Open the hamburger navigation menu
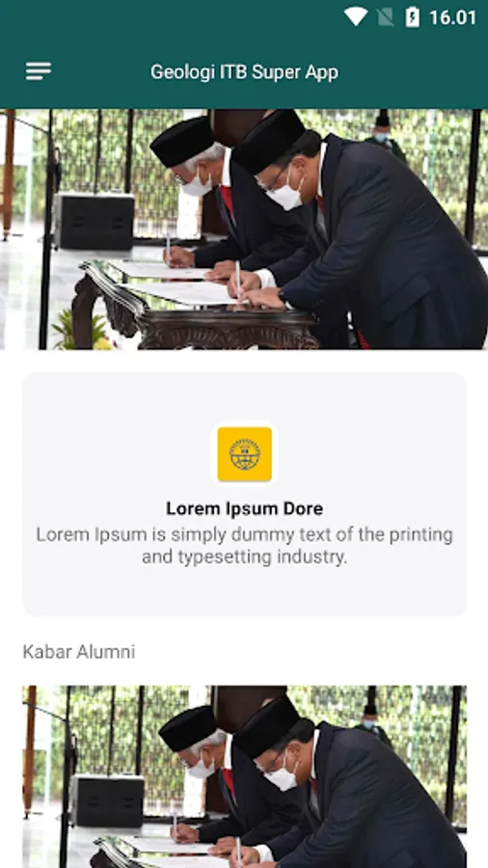 39,71
